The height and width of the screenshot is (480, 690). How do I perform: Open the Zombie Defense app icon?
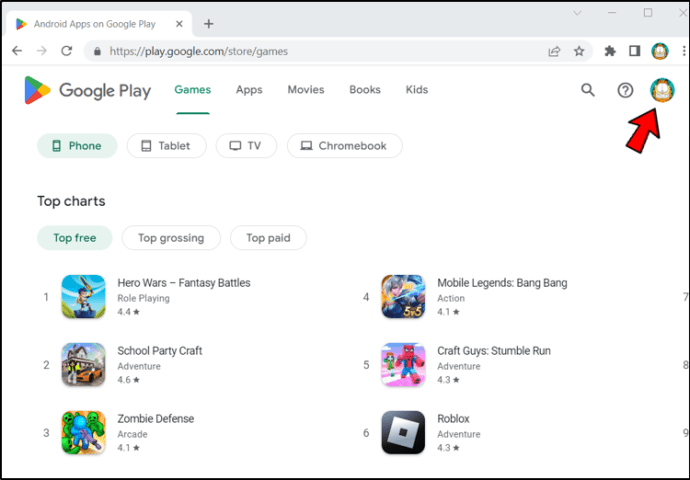click(84, 432)
